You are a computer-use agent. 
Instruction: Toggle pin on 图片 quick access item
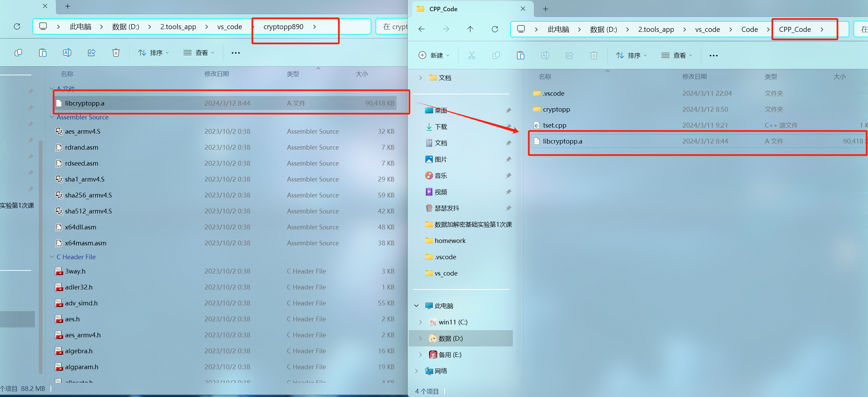click(x=508, y=159)
